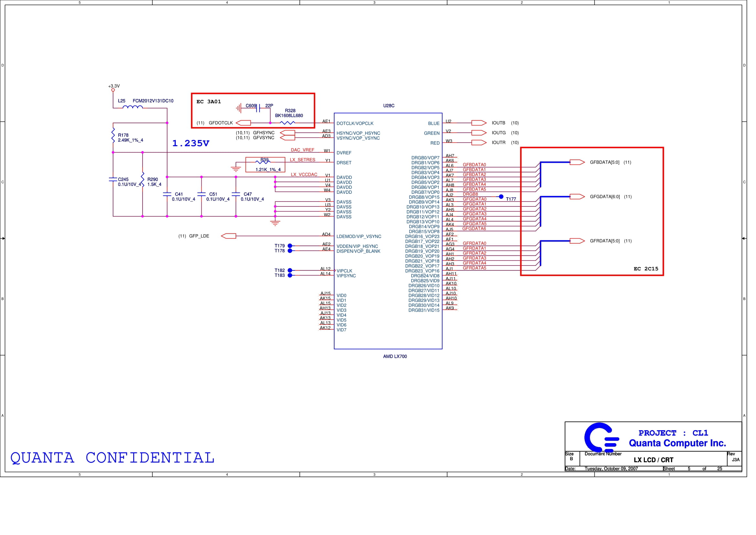Click the GREEN output pin name

pyautogui.click(x=432, y=134)
